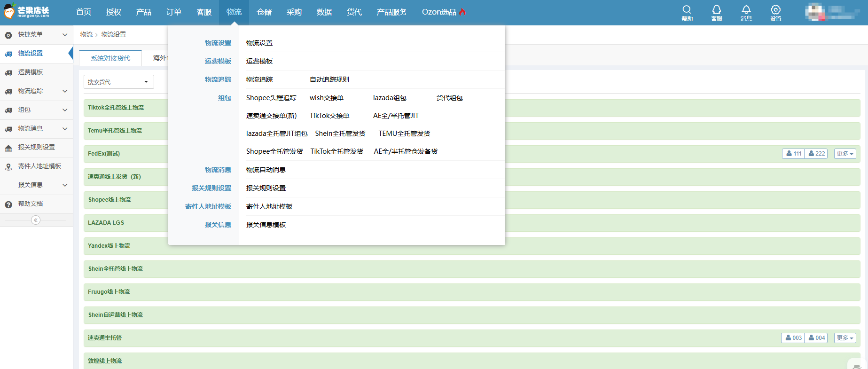Click the user avatar in top right
The height and width of the screenshot is (369, 868).
point(815,12)
